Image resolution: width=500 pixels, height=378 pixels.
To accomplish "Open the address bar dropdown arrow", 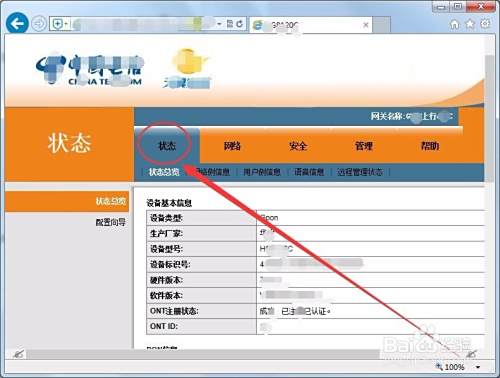I will pos(219,24).
